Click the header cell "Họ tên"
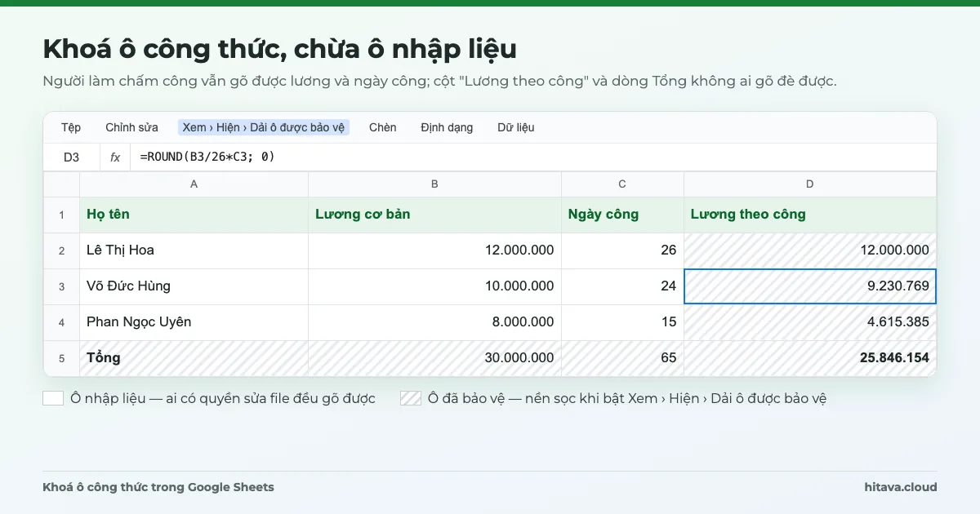Viewport: 980px width, 514px height. tap(194, 215)
